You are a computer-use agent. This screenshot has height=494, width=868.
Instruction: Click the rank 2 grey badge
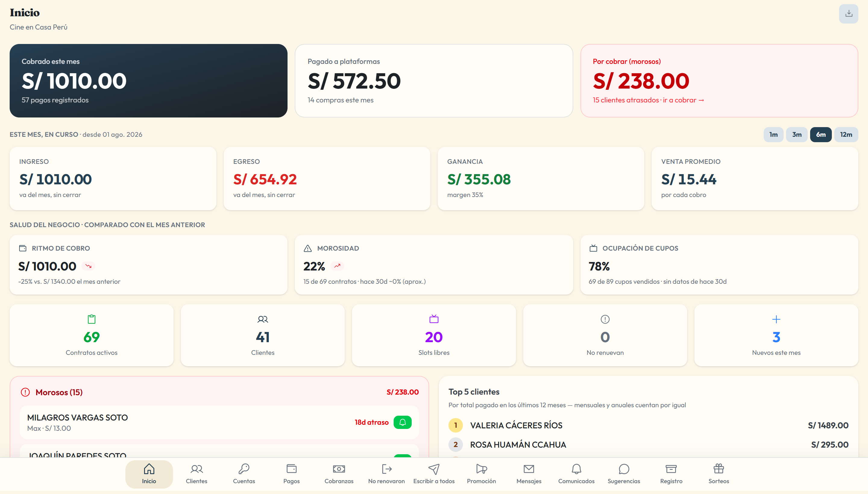(456, 445)
